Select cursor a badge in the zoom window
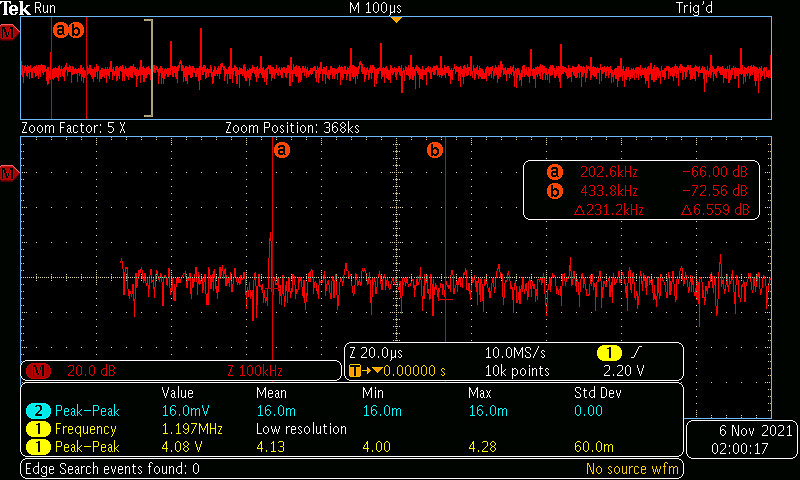Screen dimensions: 800x480 pyautogui.click(x=282, y=150)
